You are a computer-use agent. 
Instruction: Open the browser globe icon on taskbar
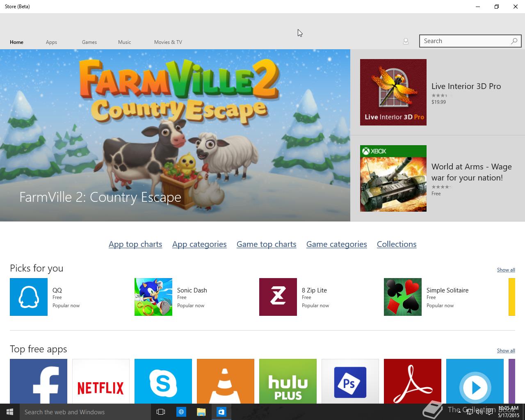(181, 412)
